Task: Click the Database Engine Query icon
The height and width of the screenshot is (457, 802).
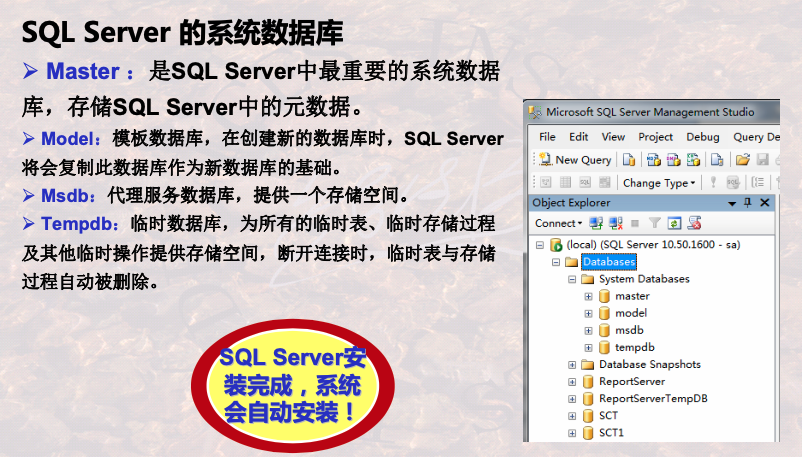Action: [629, 160]
